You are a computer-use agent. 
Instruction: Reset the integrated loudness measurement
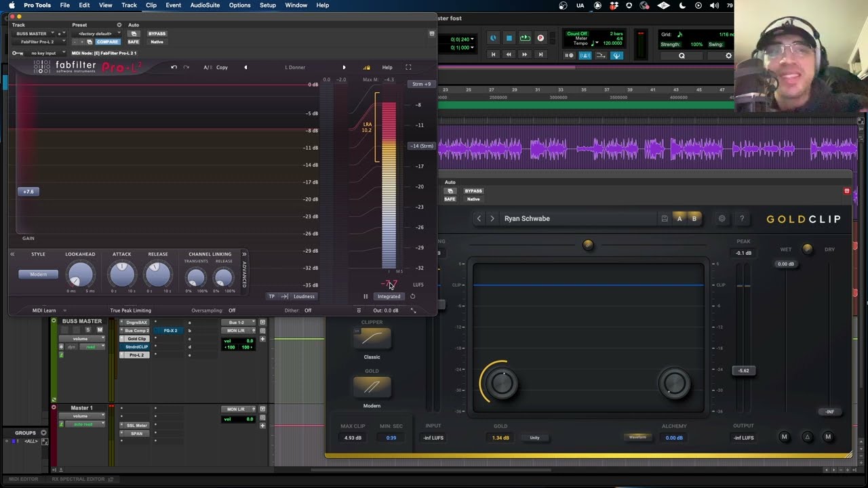[x=412, y=296]
